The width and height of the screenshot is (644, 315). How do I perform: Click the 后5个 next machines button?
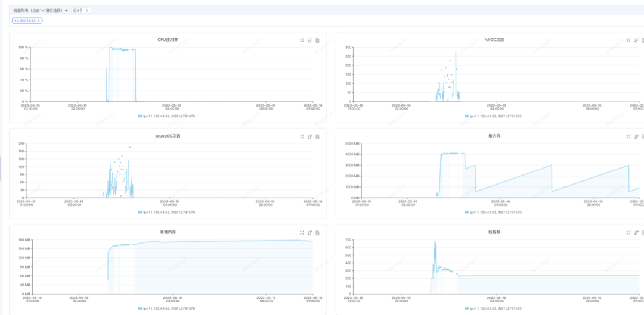point(80,10)
